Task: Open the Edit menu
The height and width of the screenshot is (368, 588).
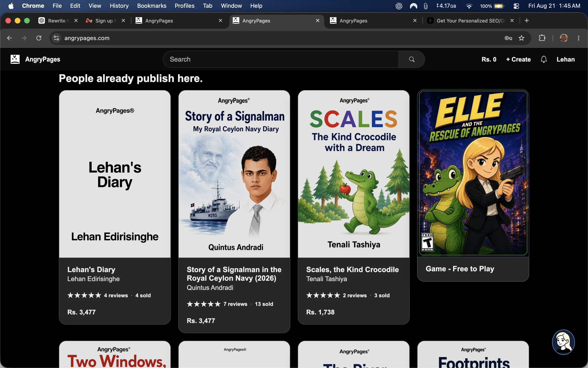Action: pyautogui.click(x=75, y=6)
